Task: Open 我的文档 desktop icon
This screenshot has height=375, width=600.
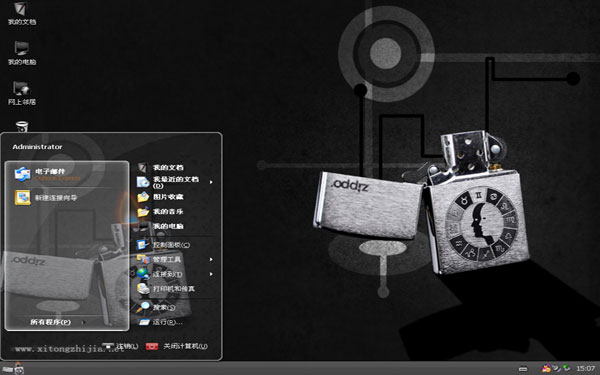Action: point(22,13)
